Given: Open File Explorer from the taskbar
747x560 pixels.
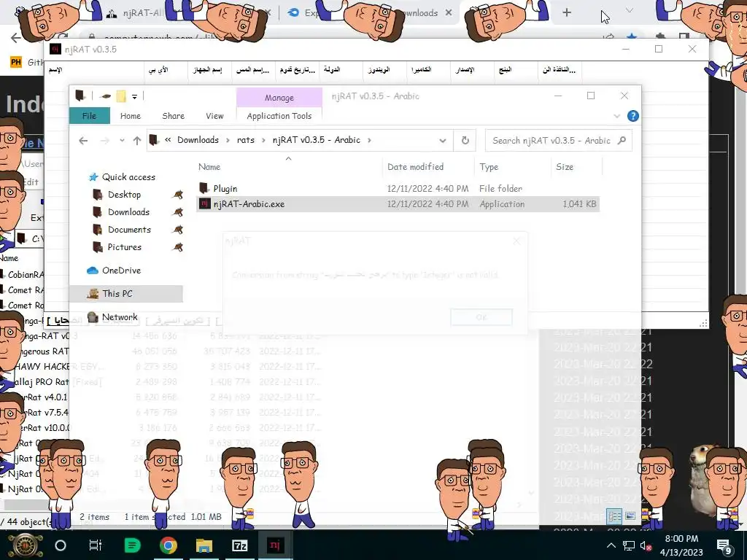Looking at the screenshot, I should pos(204,545).
